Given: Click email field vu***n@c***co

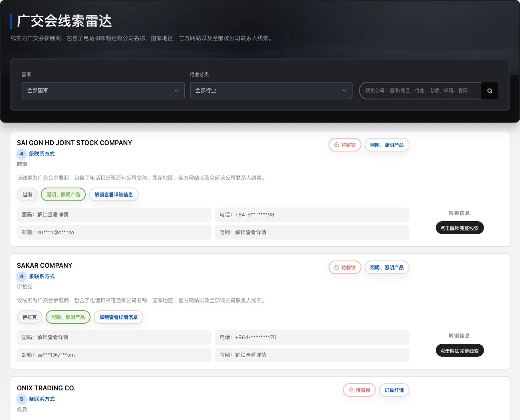Looking at the screenshot, I should coord(114,232).
